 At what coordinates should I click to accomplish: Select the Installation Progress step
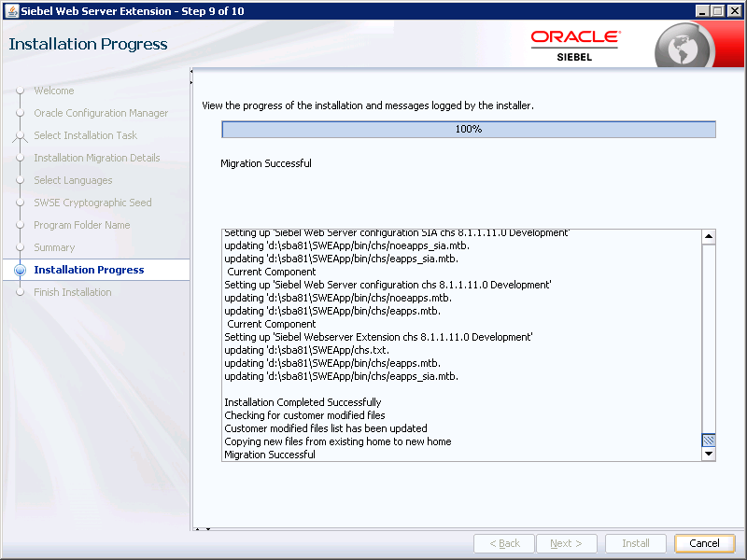89,270
